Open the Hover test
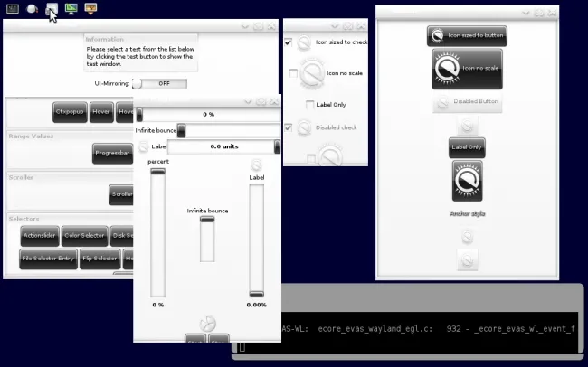Image resolution: width=588 pixels, height=367 pixels. [101, 112]
